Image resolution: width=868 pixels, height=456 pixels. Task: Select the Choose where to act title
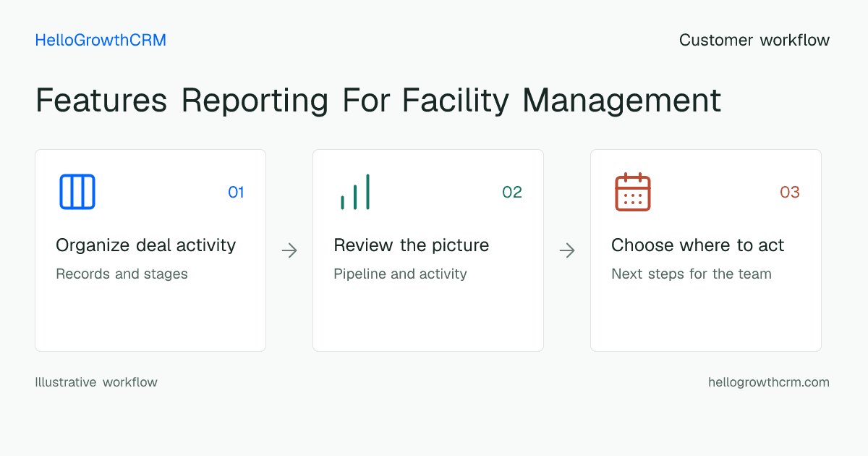coord(698,245)
